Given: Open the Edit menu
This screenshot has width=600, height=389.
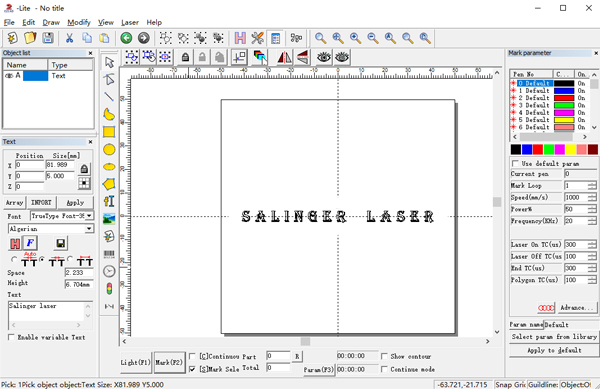Looking at the screenshot, I should [x=28, y=22].
